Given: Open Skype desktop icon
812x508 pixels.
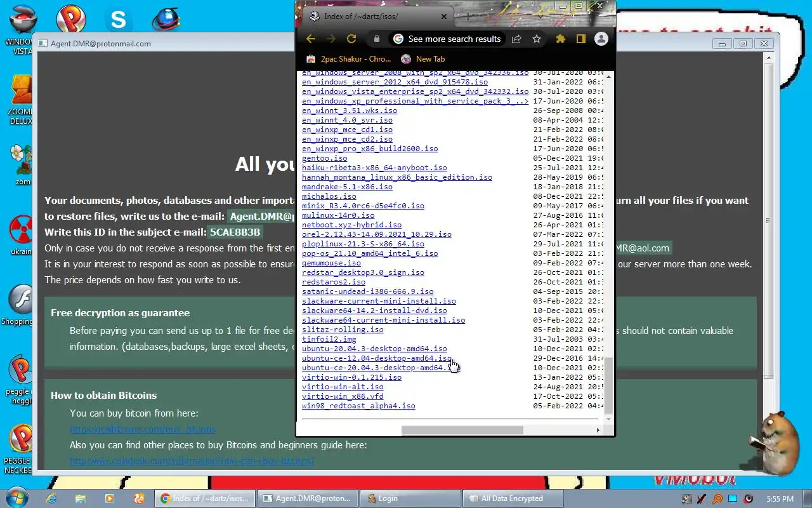Looking at the screenshot, I should tap(118, 19).
